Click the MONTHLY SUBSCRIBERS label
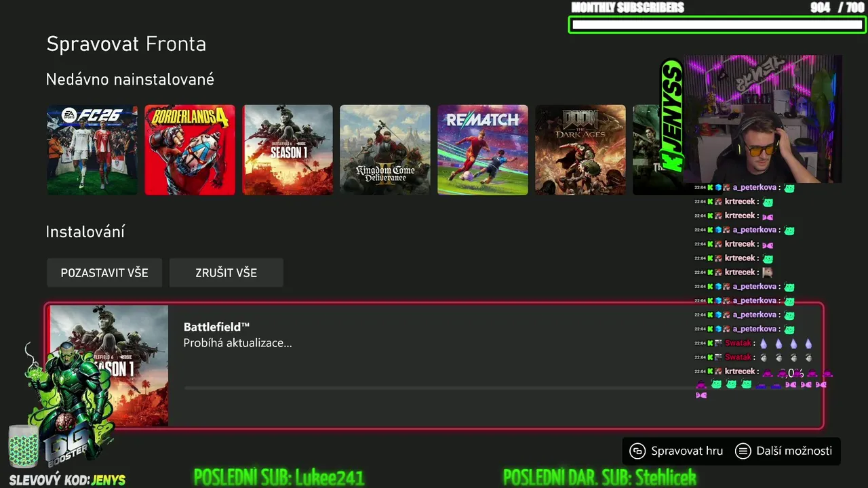 628,7
